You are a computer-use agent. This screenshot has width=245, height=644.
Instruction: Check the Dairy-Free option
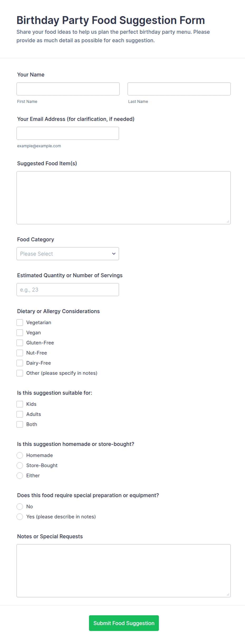tap(20, 363)
